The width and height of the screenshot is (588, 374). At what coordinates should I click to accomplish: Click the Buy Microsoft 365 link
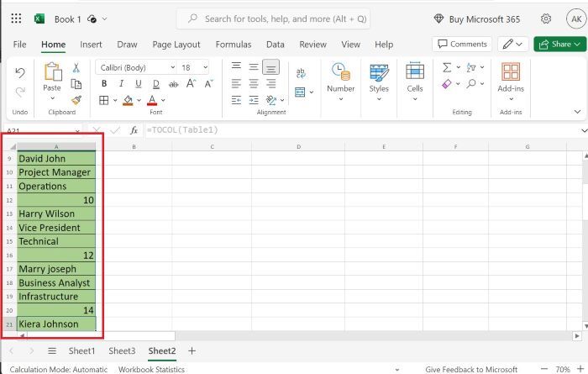click(477, 19)
